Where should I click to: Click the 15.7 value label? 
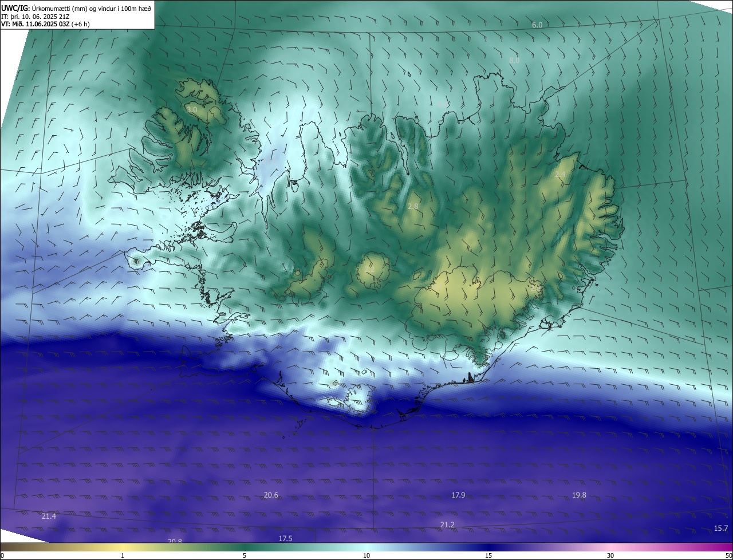(x=721, y=529)
